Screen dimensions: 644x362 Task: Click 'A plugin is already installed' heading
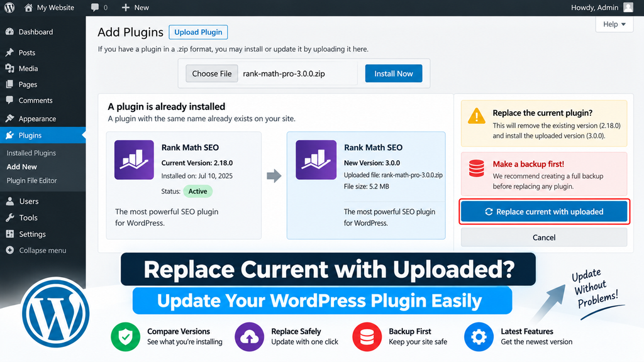click(x=166, y=106)
